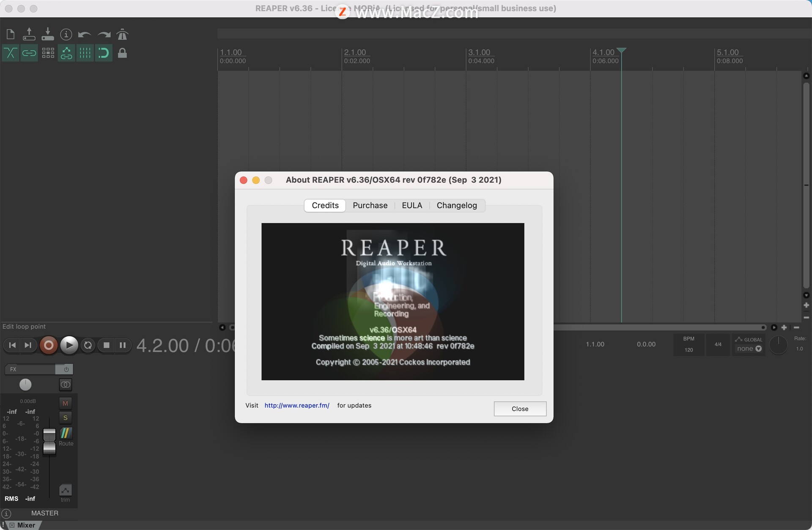Save the project using toolbar icon

tap(48, 34)
